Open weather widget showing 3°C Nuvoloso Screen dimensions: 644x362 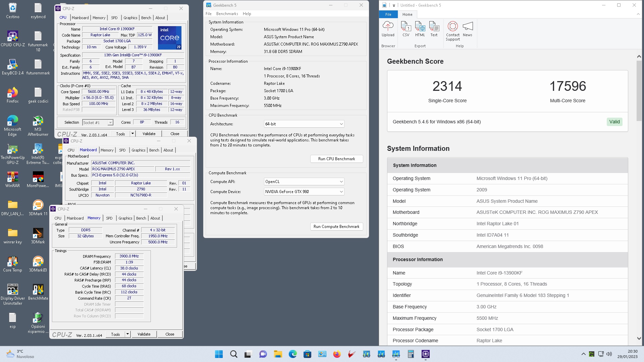[20, 354]
